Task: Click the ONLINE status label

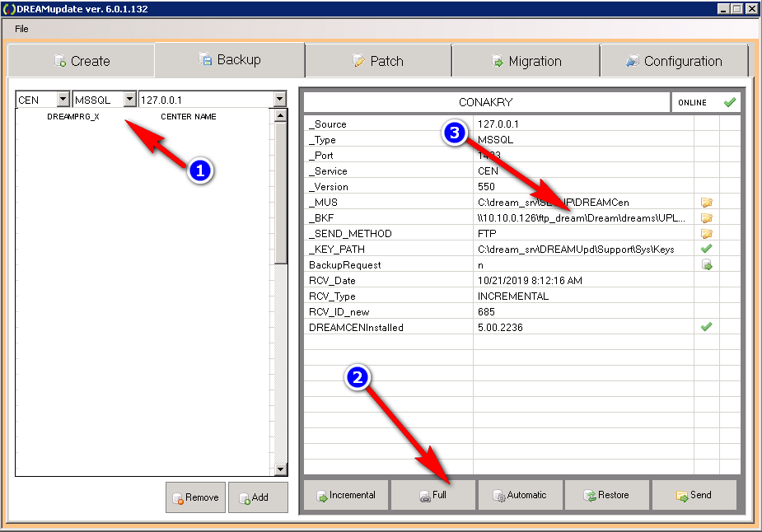Action: [692, 102]
